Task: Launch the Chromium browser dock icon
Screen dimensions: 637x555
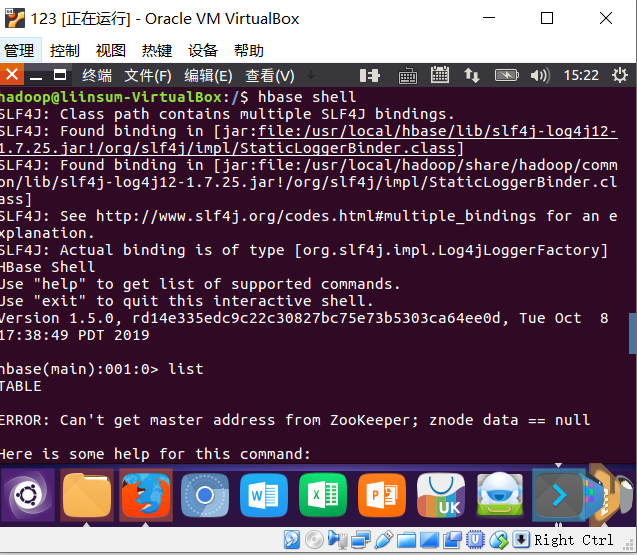Action: (205, 495)
